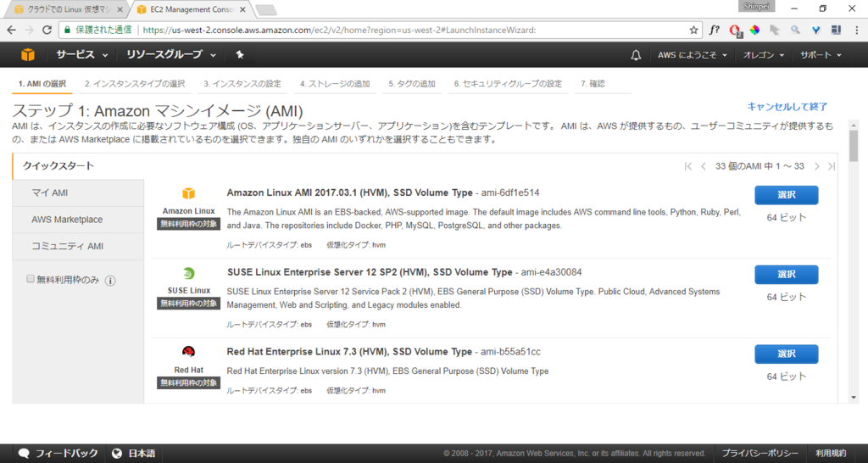Go to previous AMI page arrow
The image size is (868, 463).
click(703, 166)
